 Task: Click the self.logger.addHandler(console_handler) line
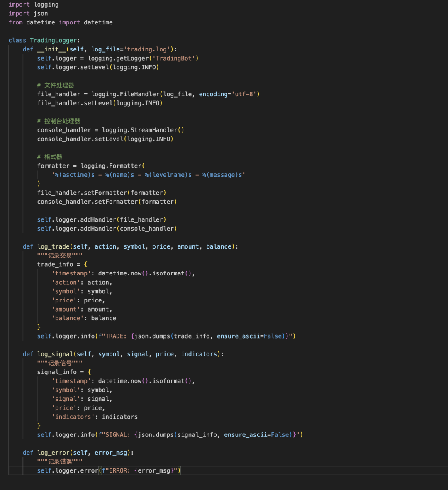(107, 229)
